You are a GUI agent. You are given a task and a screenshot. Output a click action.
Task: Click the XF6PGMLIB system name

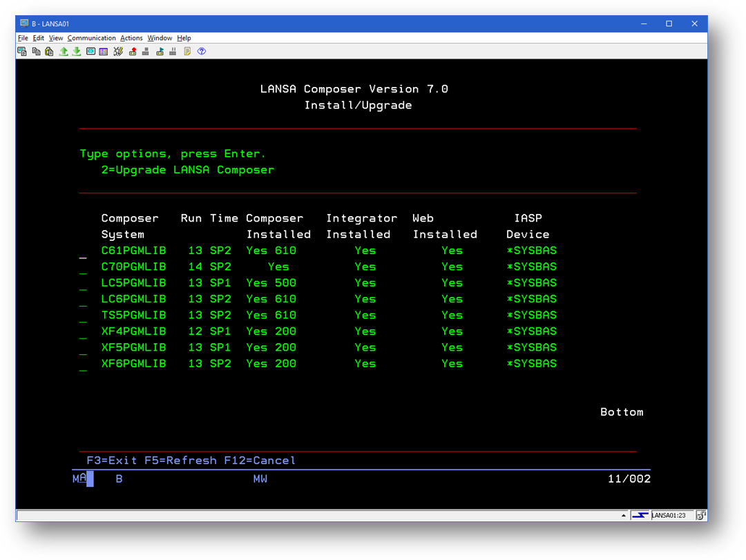[134, 363]
